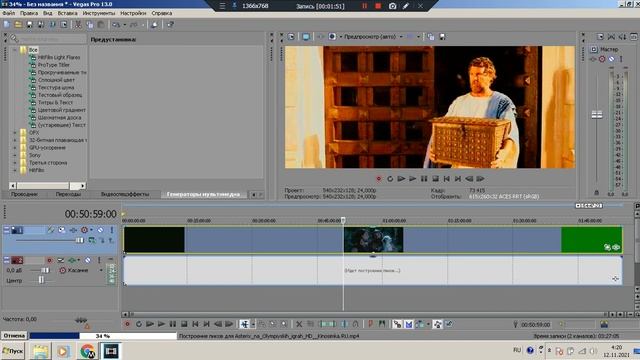640x360 pixels.
Task: Select Шахматная доска generator
Action: 59,118
